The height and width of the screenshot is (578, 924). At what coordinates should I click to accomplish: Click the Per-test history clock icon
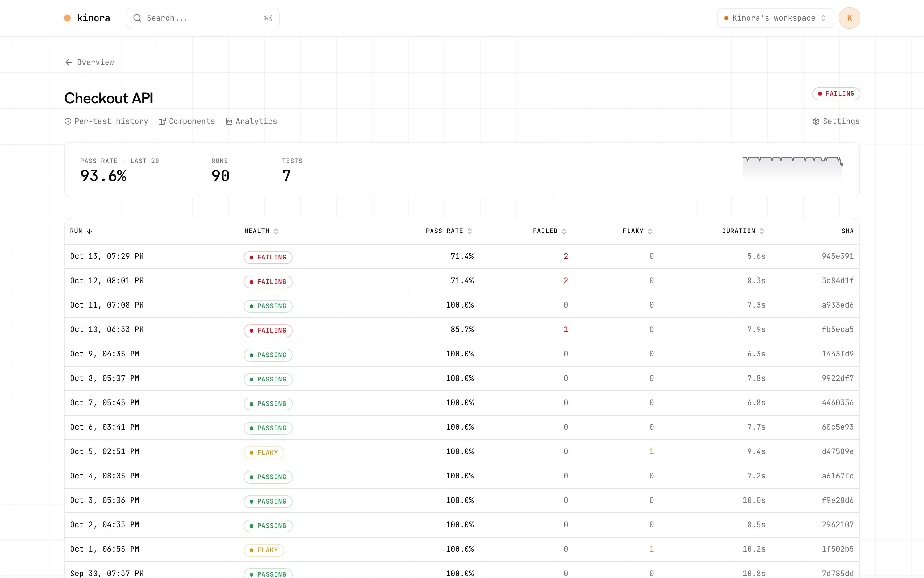pyautogui.click(x=68, y=122)
